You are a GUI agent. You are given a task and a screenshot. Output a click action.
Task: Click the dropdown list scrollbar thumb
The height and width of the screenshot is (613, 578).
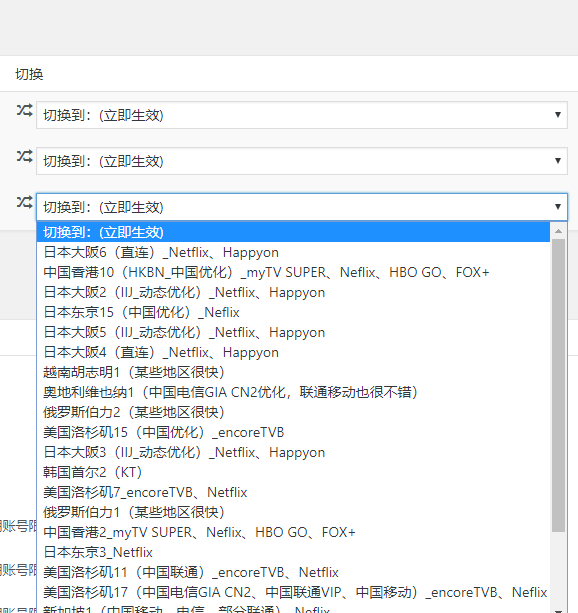pos(558,385)
